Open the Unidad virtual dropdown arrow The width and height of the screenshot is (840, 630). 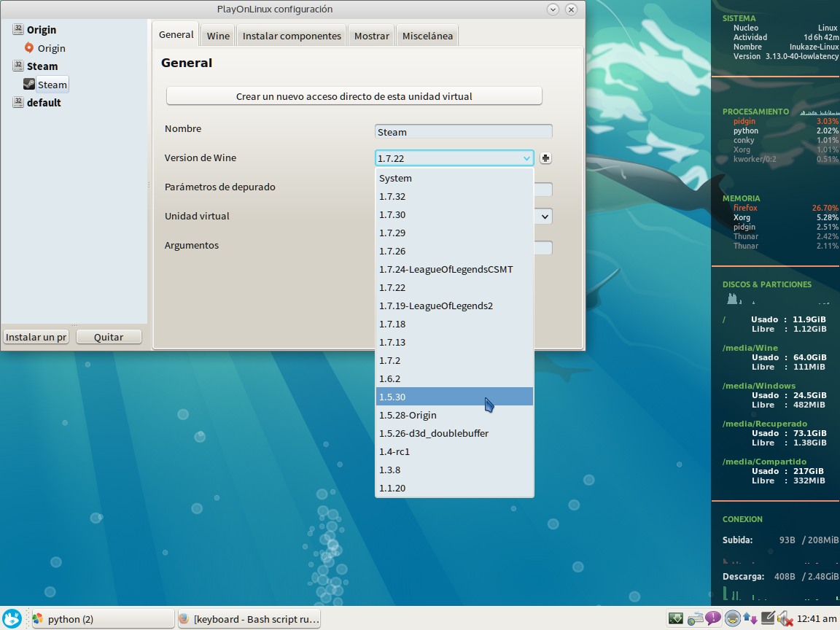click(545, 217)
